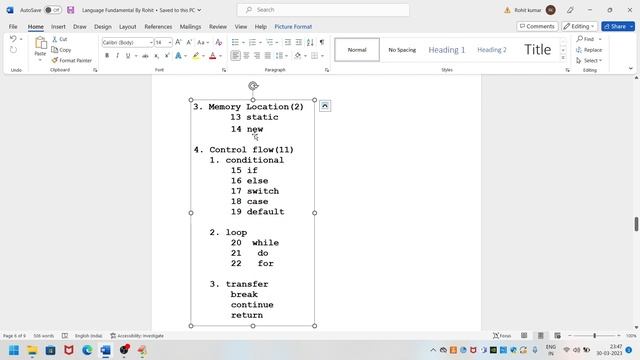Toggle Bold formatting
Screen dimensions: 640x360
107,56
